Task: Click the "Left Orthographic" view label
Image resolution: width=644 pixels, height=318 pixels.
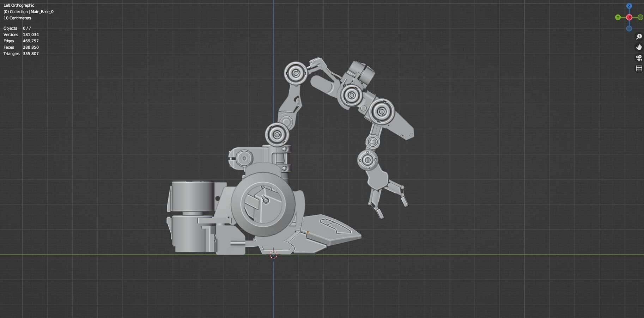Action: coord(19,5)
